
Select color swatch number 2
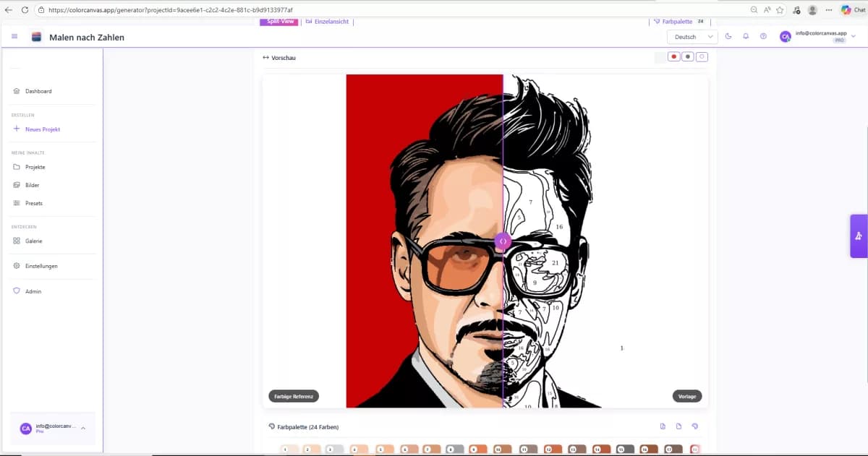pos(311,449)
